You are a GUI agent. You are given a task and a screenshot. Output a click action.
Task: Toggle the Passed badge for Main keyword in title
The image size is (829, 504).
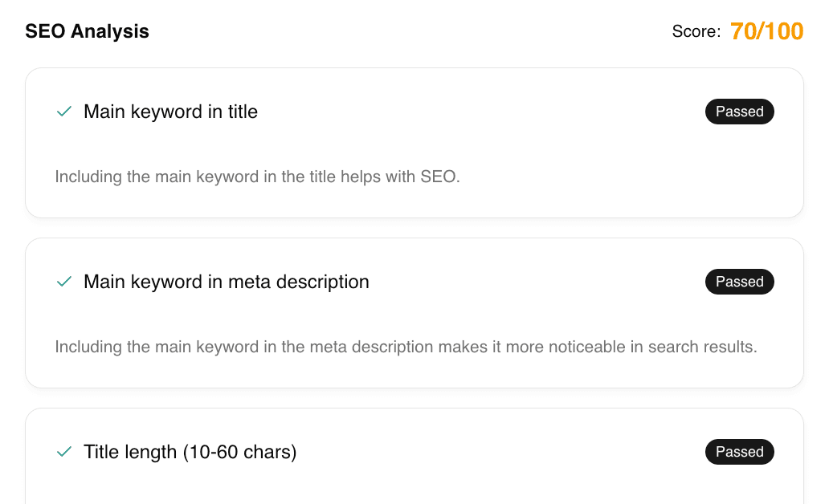[739, 112]
